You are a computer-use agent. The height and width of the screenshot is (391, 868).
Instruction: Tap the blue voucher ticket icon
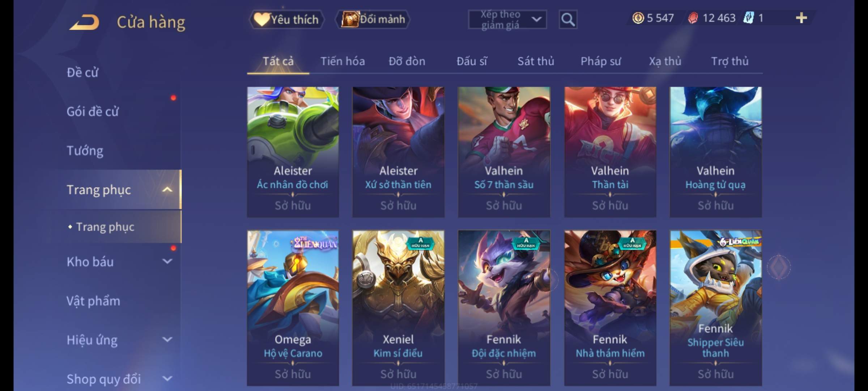coord(749,18)
